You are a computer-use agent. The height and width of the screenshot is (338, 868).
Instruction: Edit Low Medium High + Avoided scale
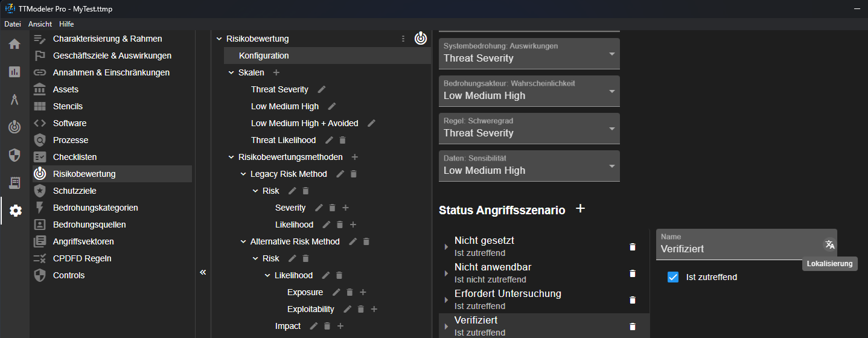pos(371,123)
